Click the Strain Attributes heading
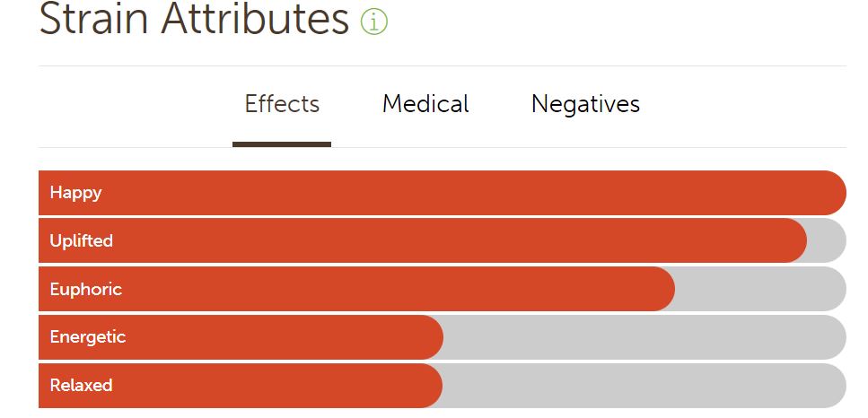This screenshot has width=868, height=418. point(194,20)
